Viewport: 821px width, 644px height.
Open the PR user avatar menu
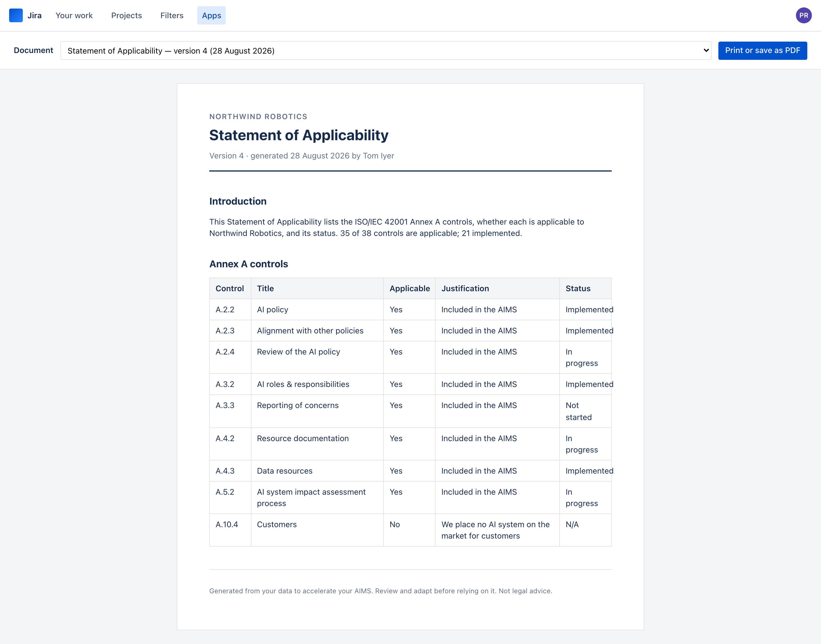(803, 15)
